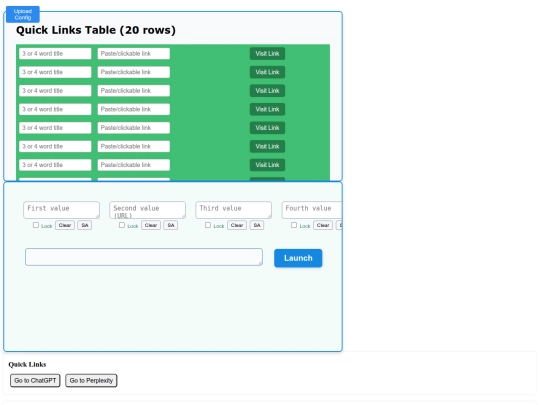Click Visit Link in the third table row
The width and height of the screenshot is (540, 405).
coord(267,91)
